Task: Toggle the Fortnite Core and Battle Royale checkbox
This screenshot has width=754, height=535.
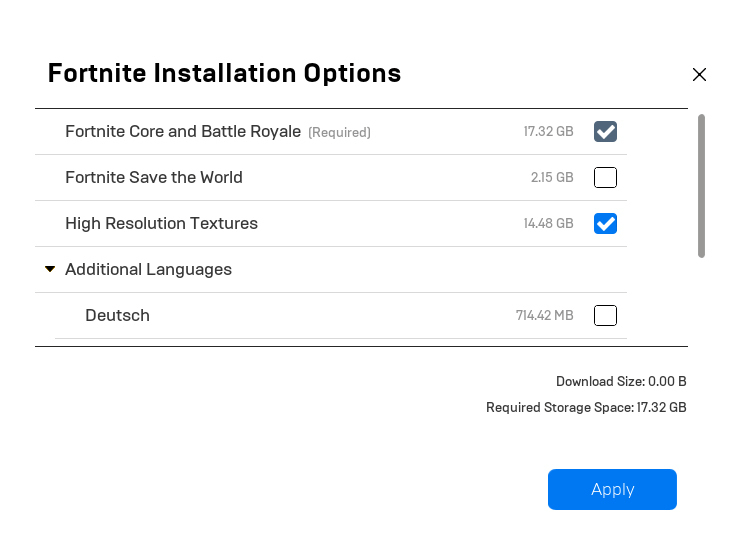Action: click(605, 132)
